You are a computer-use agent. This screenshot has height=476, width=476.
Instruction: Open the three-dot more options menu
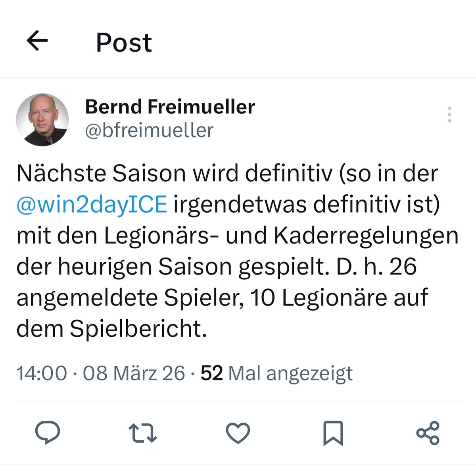[x=449, y=114]
